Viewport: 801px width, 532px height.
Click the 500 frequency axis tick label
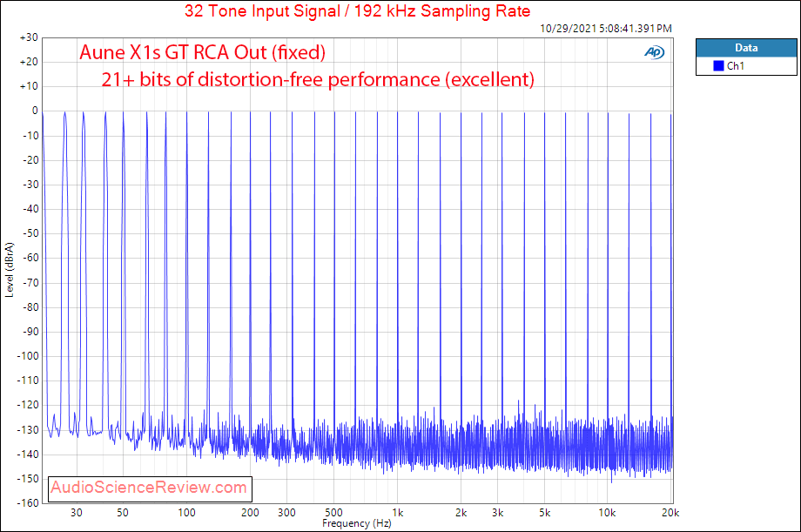pos(333,513)
